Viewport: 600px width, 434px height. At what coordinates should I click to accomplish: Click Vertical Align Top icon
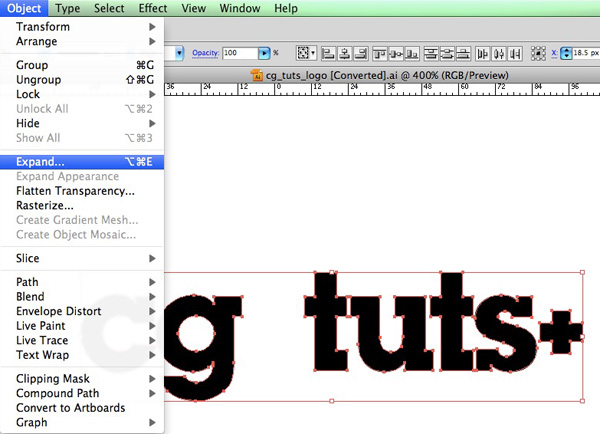pos(380,54)
